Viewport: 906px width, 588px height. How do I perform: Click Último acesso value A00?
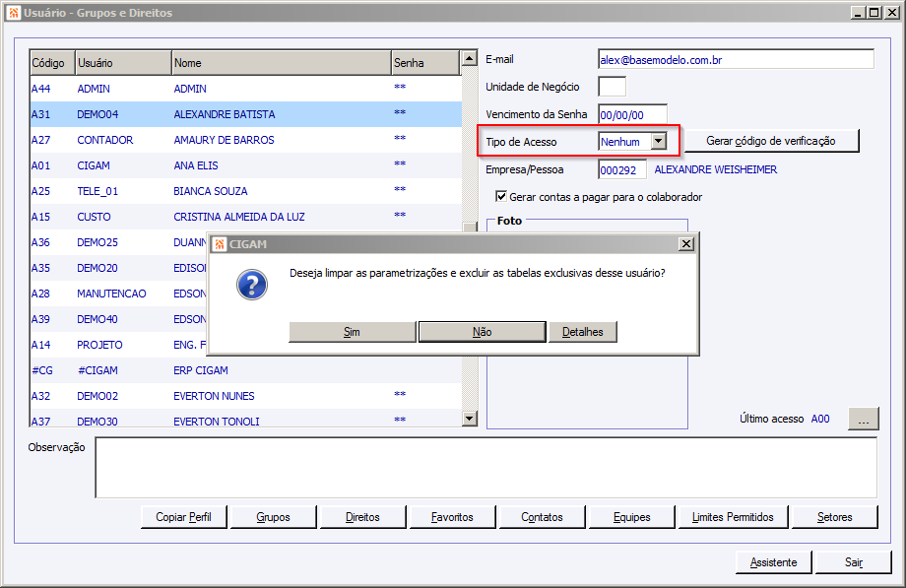(x=820, y=419)
